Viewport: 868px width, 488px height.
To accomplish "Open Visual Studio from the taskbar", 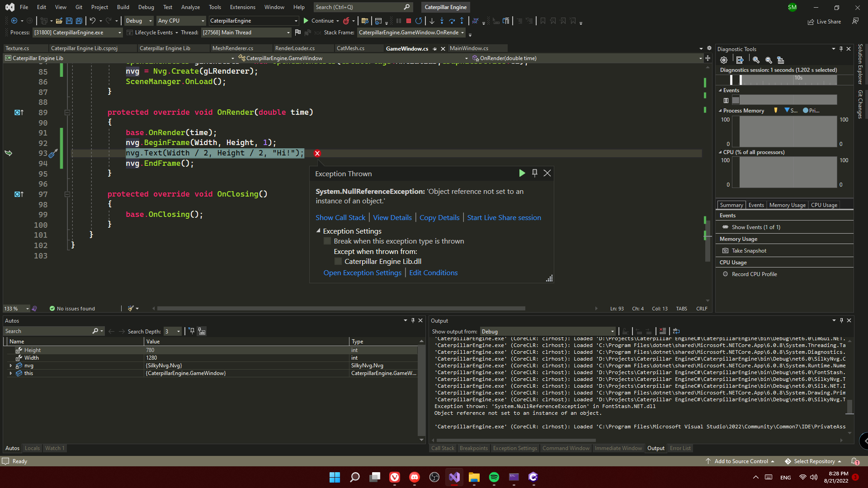I will pos(454,477).
